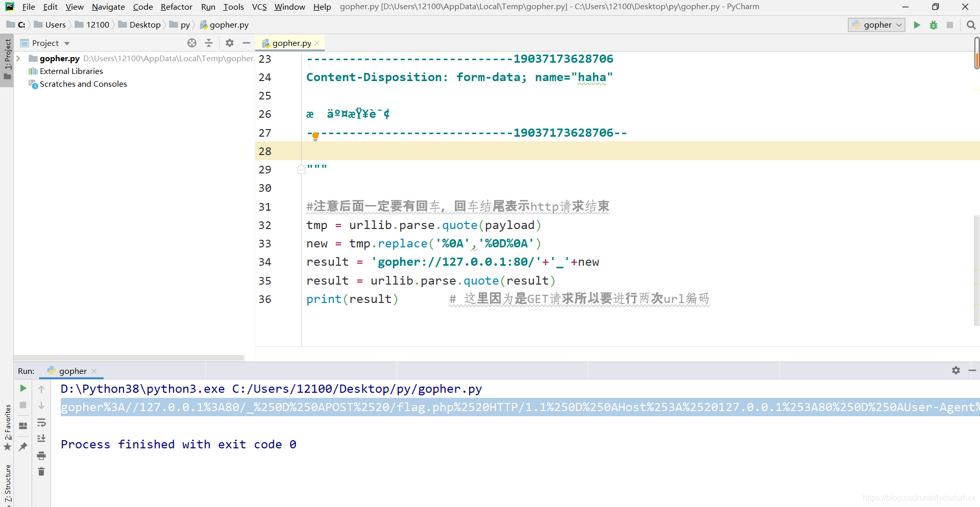980x507 pixels.
Task: Open the Run menu
Action: [208, 7]
